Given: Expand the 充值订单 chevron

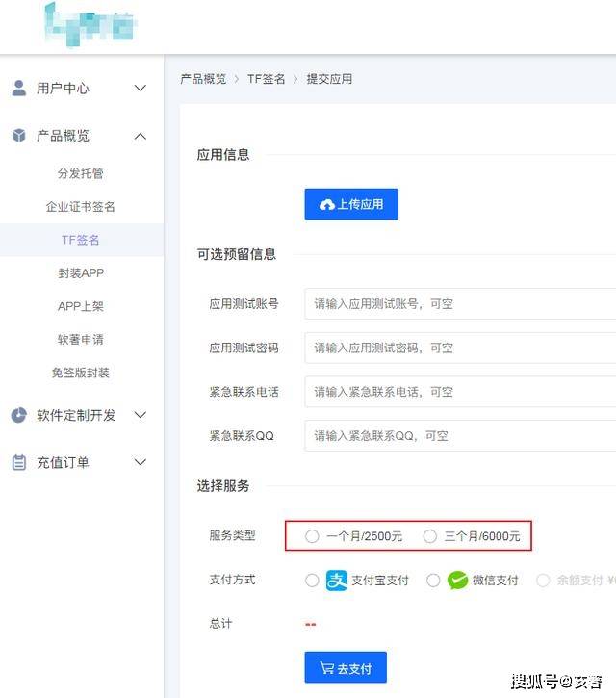Looking at the screenshot, I should tap(141, 462).
